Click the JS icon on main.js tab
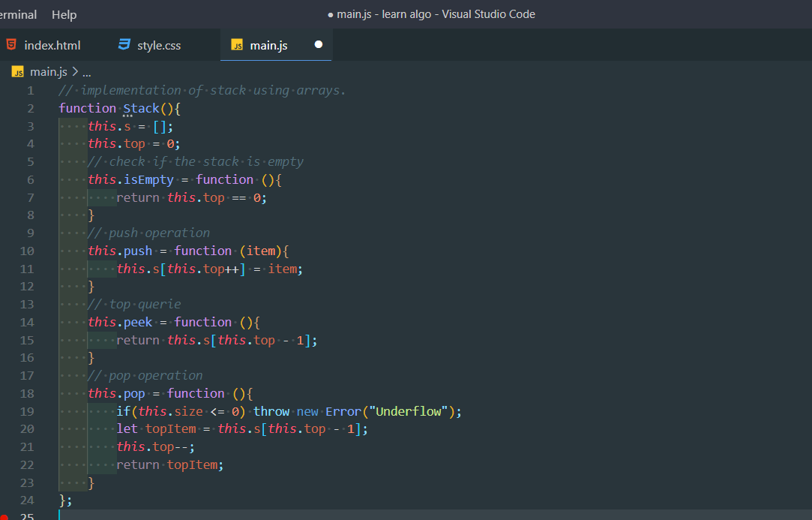 pos(237,45)
